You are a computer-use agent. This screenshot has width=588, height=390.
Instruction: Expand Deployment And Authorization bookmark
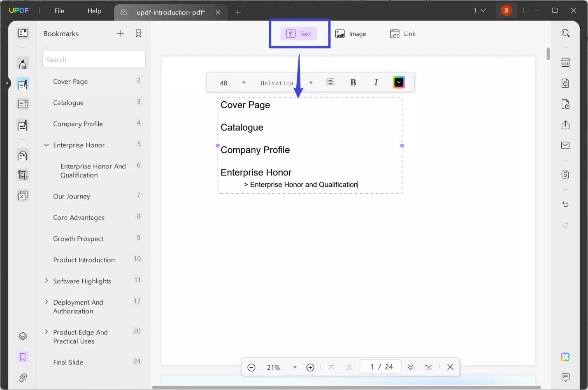(x=46, y=302)
